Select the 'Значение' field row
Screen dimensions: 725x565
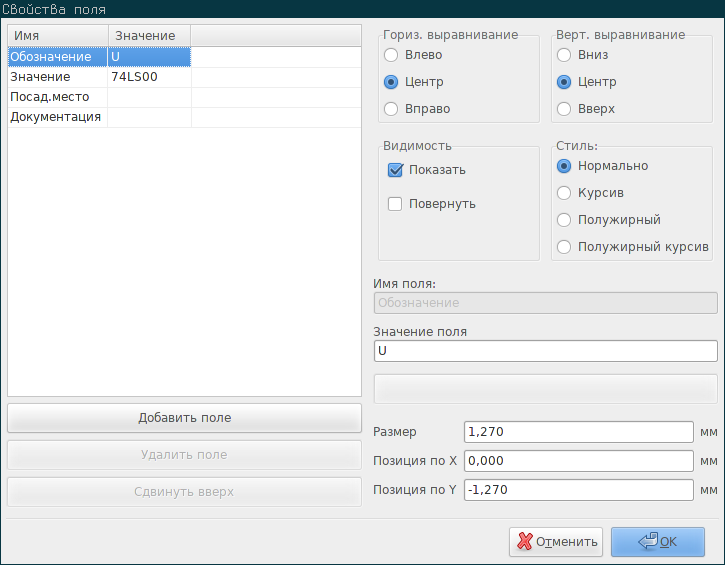pos(184,77)
